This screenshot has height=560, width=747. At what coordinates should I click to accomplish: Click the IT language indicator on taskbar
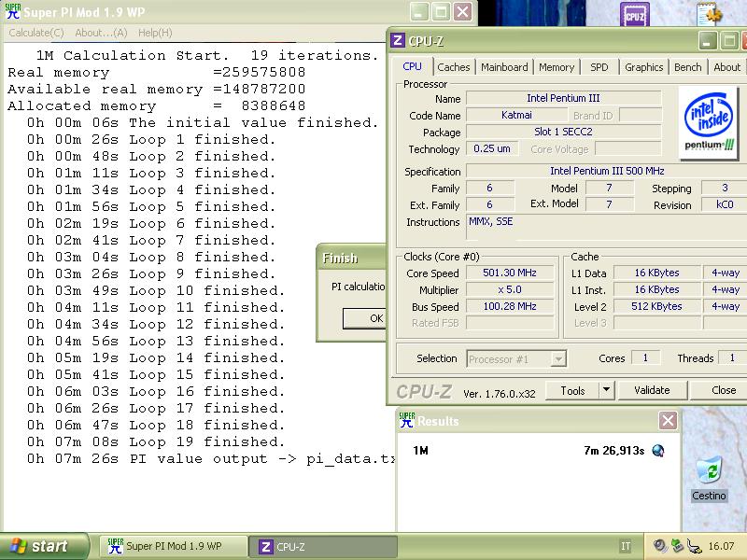(x=625, y=547)
